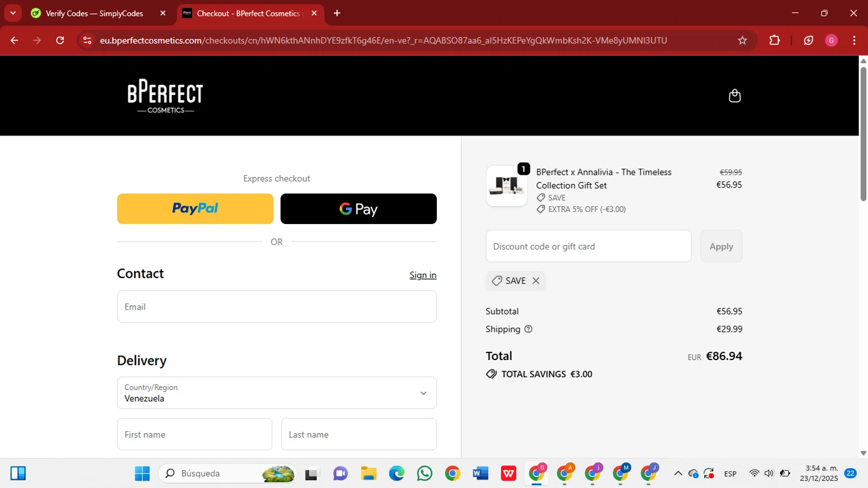
Task: Open the volume control in system tray
Action: [x=768, y=474]
